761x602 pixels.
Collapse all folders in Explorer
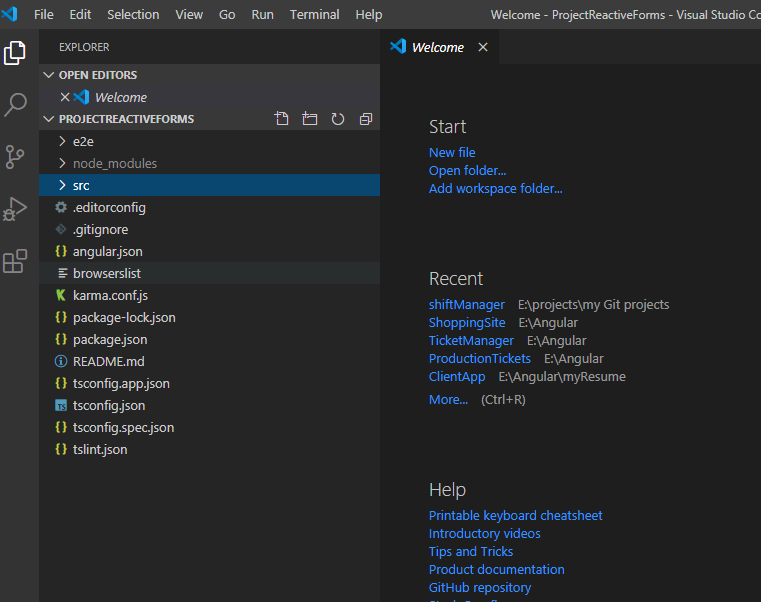click(366, 119)
